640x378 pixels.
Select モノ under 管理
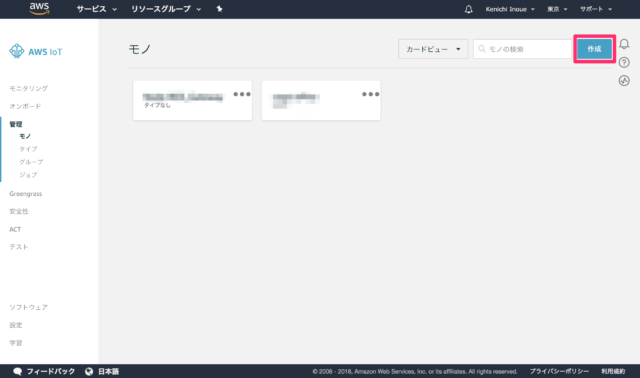tap(25, 136)
